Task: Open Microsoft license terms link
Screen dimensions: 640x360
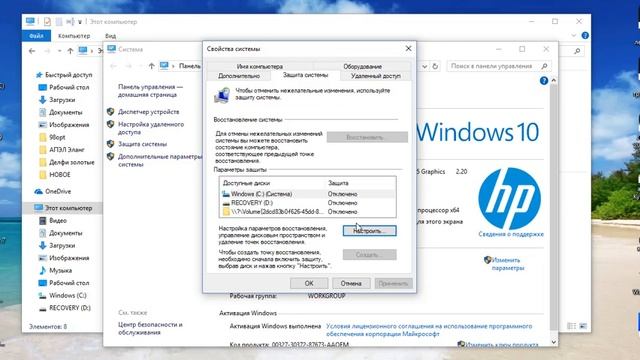Action: (x=429, y=330)
